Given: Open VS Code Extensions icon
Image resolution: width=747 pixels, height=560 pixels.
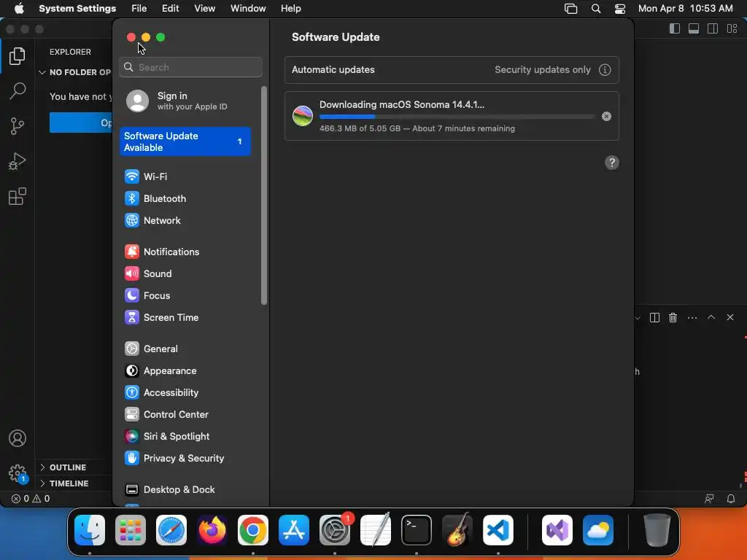Looking at the screenshot, I should coord(18,196).
